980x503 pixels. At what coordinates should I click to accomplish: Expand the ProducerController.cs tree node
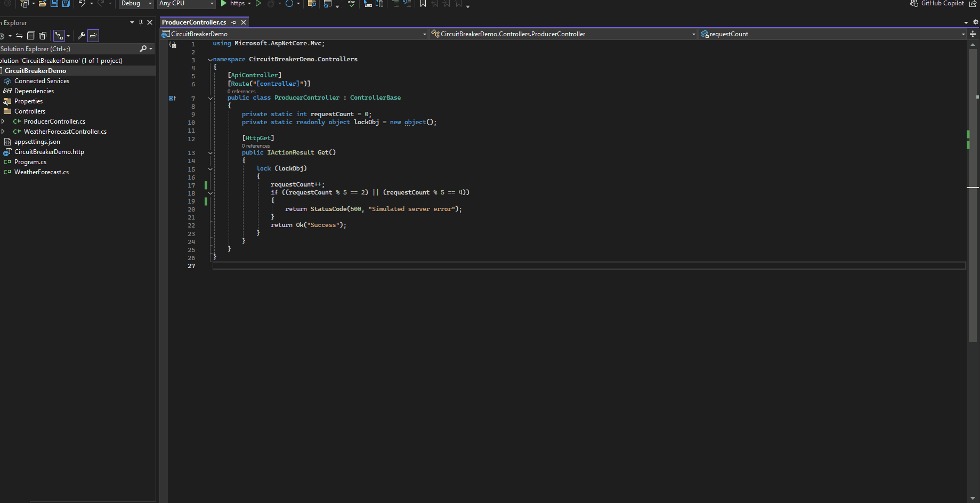point(3,121)
